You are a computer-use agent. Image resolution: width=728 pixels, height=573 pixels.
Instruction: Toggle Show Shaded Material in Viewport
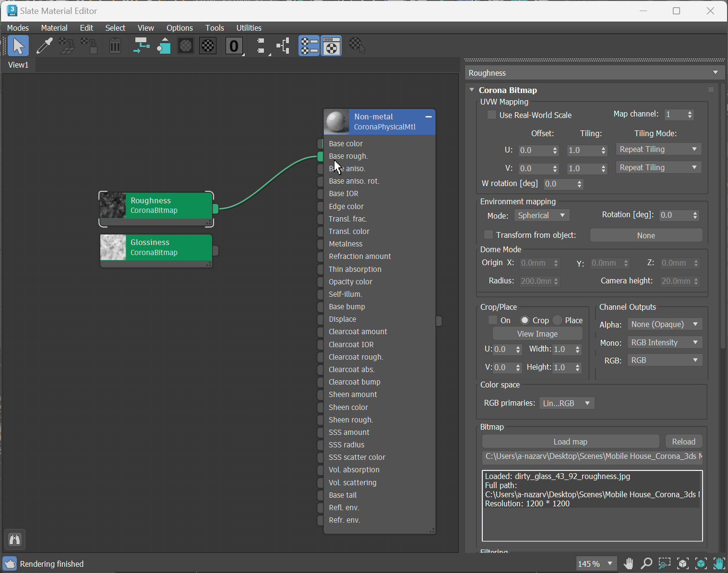pyautogui.click(x=186, y=46)
